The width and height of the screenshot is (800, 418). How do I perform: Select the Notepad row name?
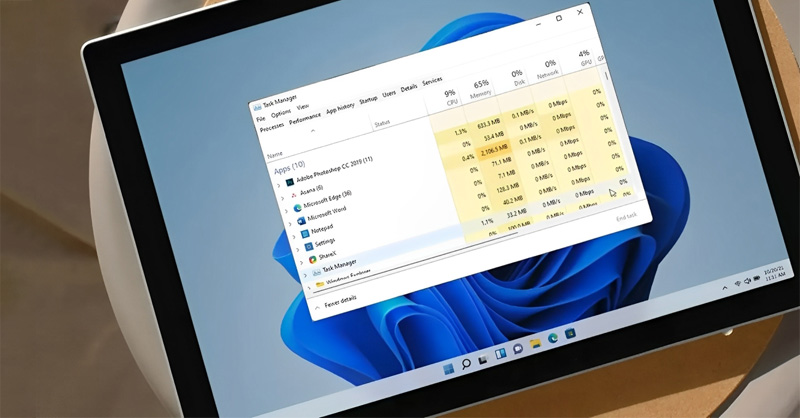click(322, 229)
